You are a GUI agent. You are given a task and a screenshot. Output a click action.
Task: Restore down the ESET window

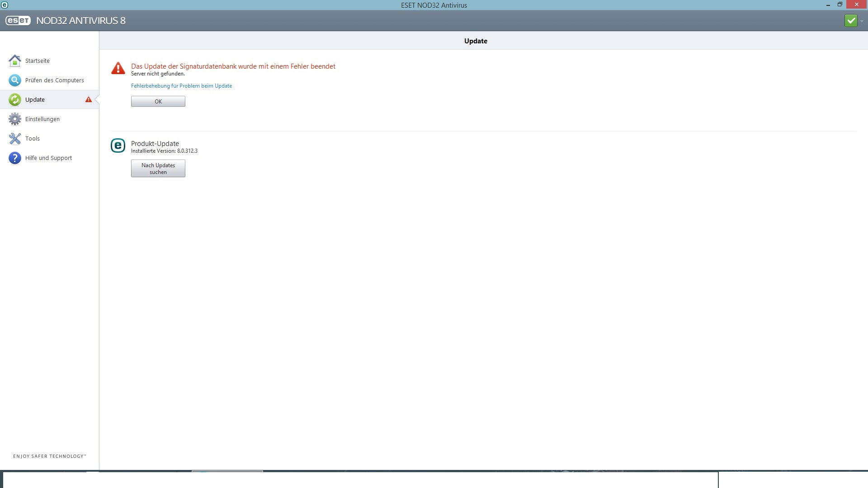[x=840, y=5]
